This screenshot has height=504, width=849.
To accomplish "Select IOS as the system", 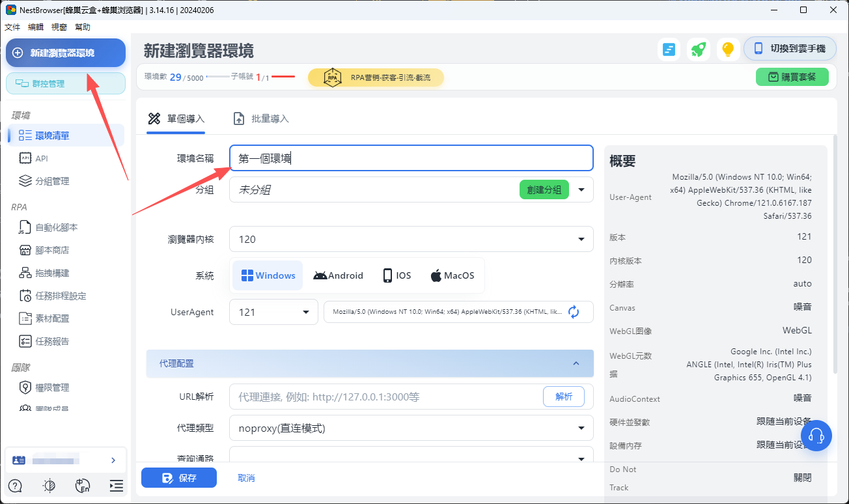I will tap(396, 275).
